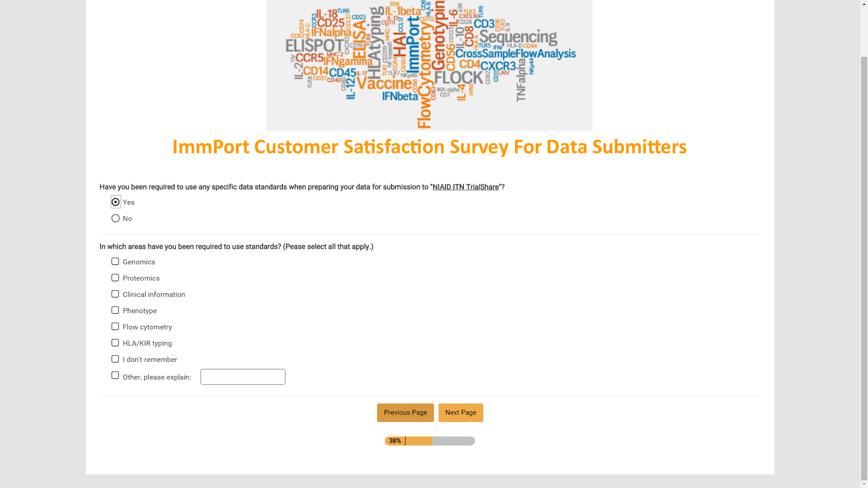
Task: Tick the Proteomics option
Action: pyautogui.click(x=115, y=278)
